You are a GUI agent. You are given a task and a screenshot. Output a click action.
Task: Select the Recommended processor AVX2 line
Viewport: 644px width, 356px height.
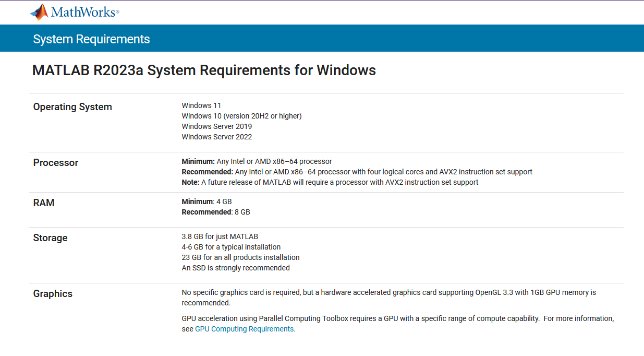[x=357, y=172]
